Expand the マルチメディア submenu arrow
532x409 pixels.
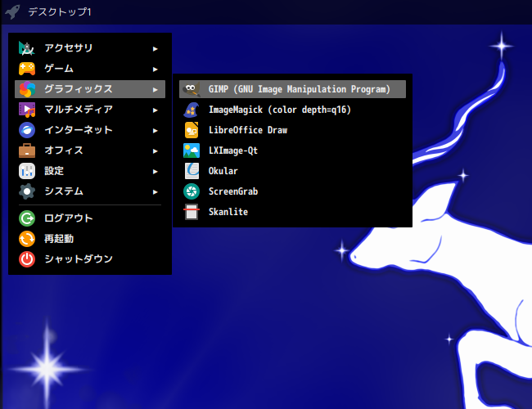[155, 110]
